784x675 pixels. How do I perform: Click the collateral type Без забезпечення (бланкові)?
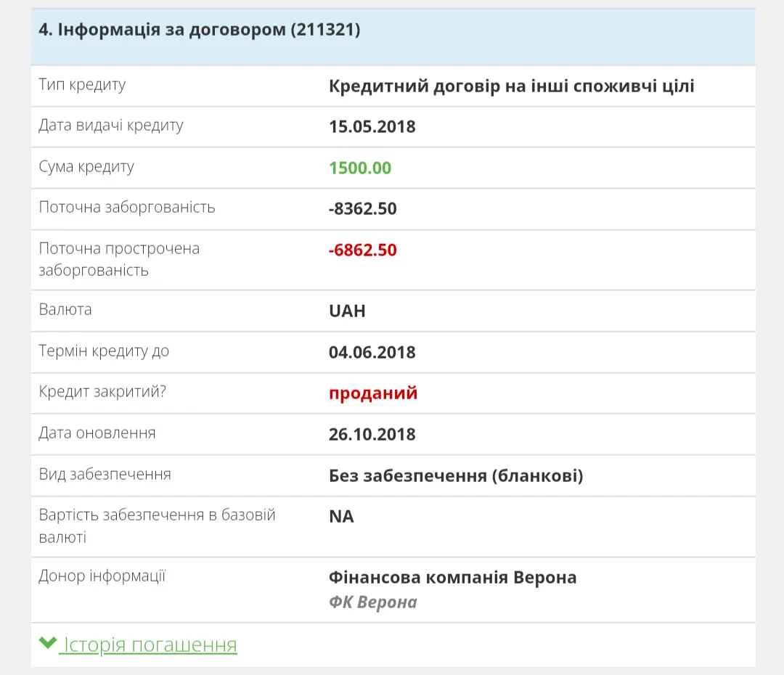pos(456,476)
